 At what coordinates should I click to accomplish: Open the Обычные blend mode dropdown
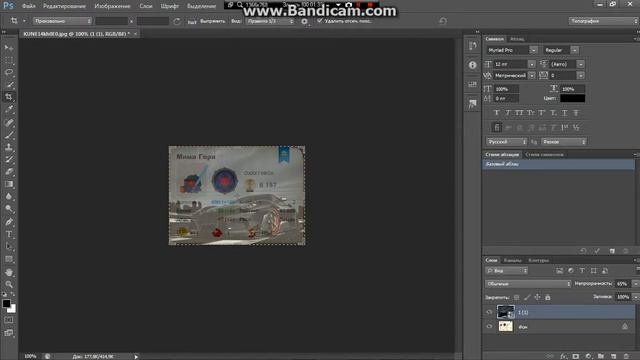click(x=528, y=284)
